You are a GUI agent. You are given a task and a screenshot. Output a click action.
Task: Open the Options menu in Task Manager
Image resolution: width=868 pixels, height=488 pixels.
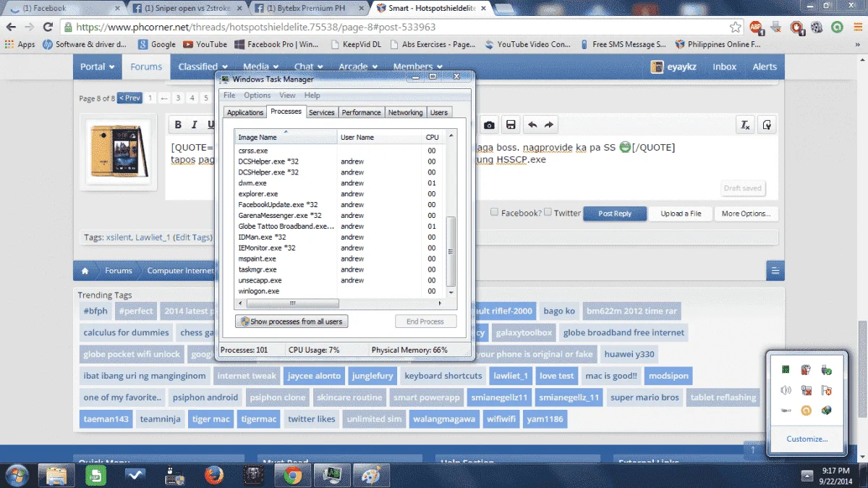coord(257,95)
